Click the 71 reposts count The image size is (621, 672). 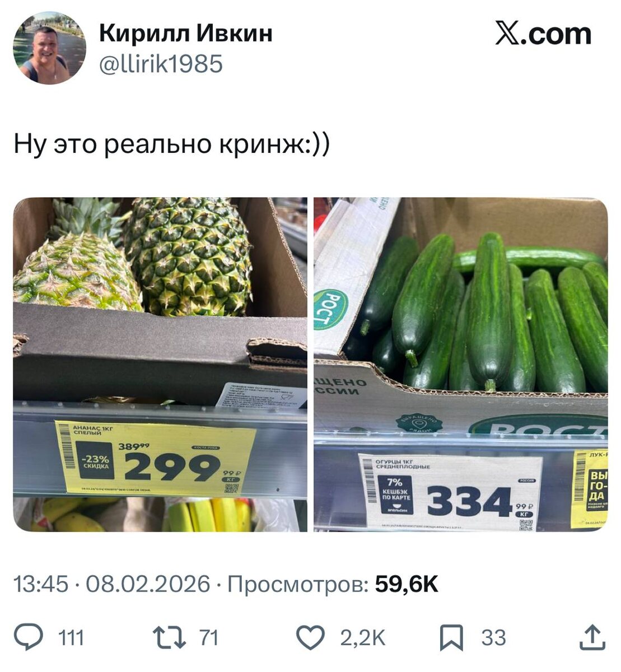click(208, 638)
